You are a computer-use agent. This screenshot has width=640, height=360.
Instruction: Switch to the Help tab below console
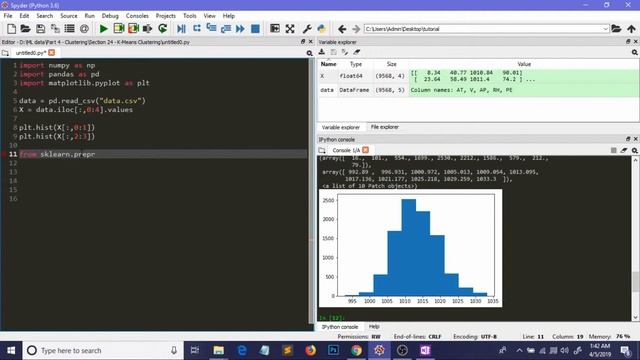coord(374,327)
